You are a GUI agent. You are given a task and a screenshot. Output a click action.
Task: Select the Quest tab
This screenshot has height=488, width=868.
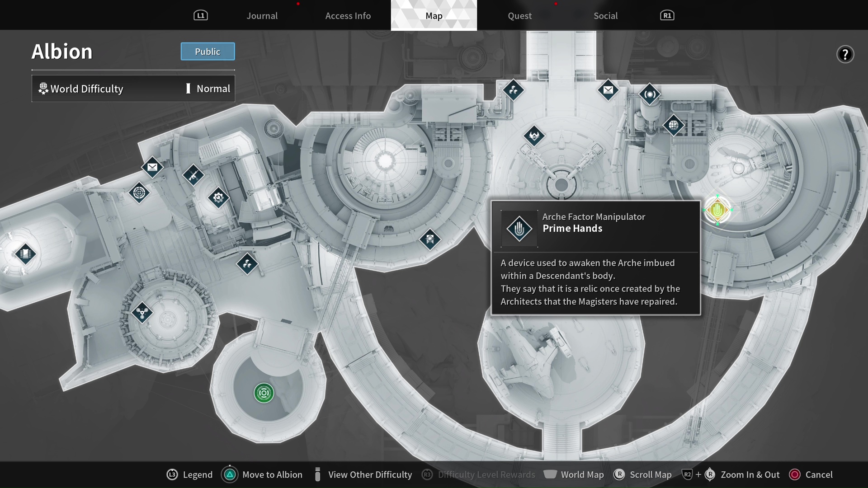pos(519,15)
